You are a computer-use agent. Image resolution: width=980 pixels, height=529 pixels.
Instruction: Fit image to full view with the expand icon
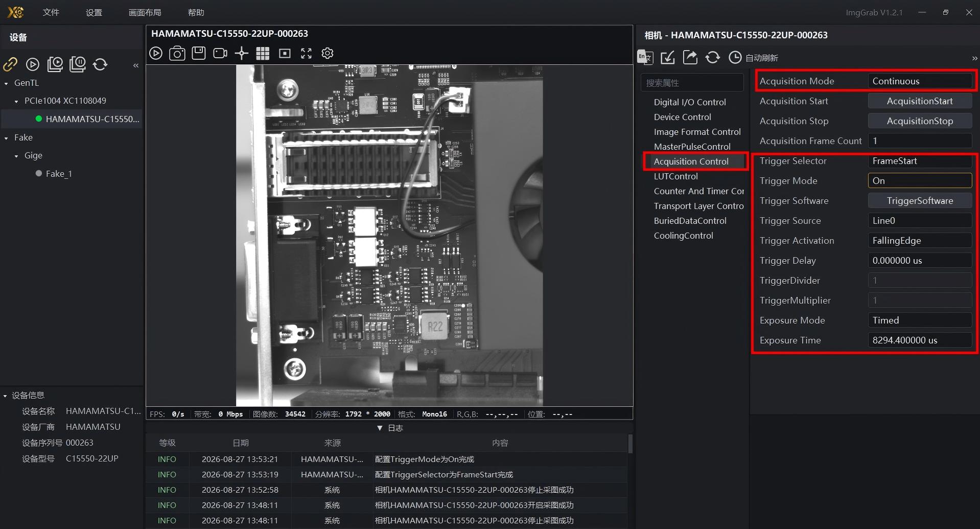pyautogui.click(x=306, y=53)
